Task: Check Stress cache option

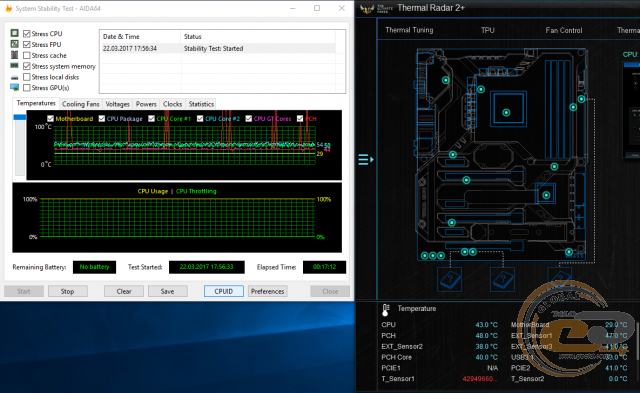Action: (27, 55)
